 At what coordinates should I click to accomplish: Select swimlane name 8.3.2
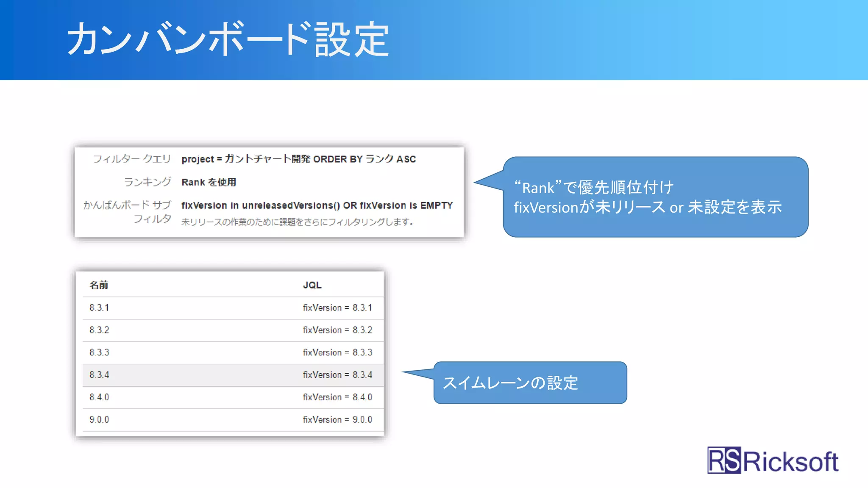tap(99, 330)
